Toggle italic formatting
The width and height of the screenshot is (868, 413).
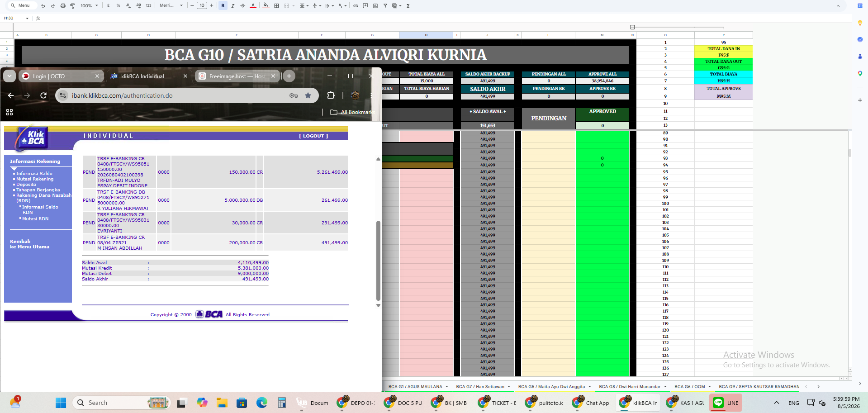[233, 6]
